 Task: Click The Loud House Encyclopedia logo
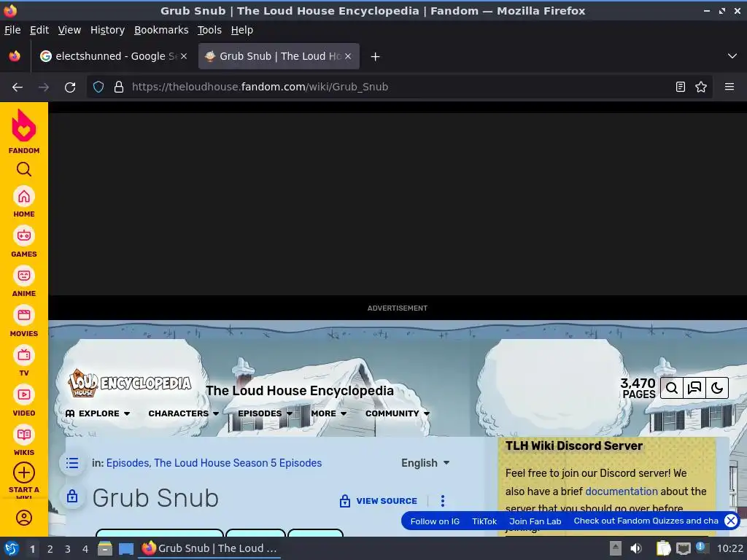coord(130,384)
